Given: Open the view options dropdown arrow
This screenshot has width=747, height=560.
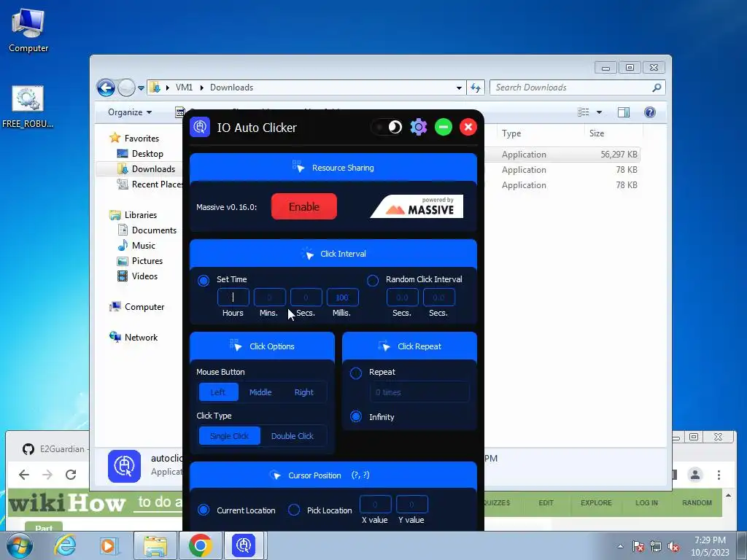Looking at the screenshot, I should coord(600,112).
